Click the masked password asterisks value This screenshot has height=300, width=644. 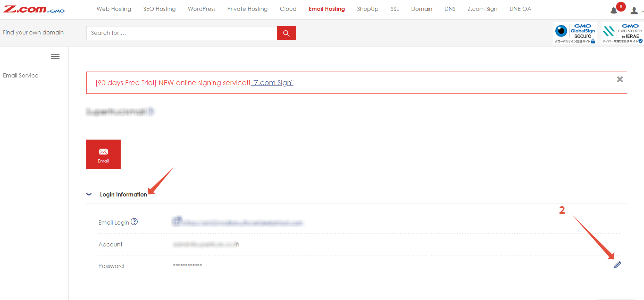[x=187, y=266]
